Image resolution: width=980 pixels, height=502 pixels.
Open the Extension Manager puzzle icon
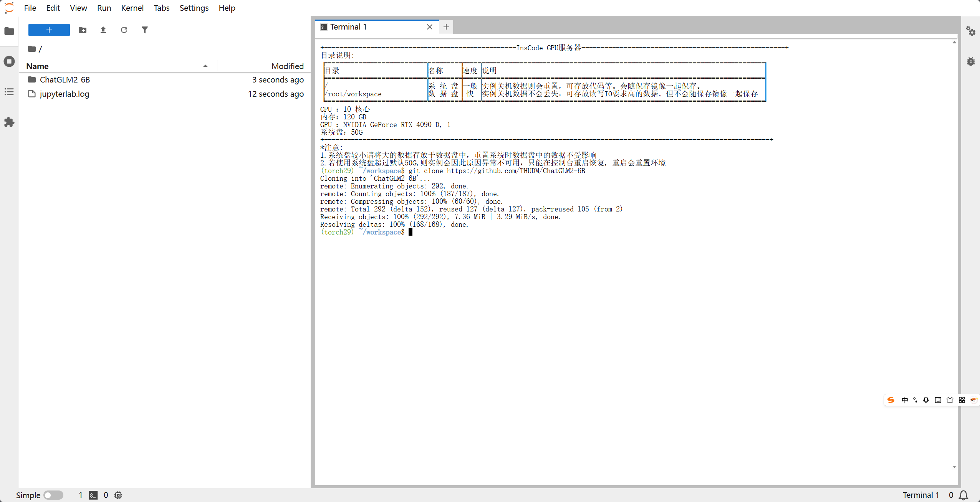tap(9, 122)
